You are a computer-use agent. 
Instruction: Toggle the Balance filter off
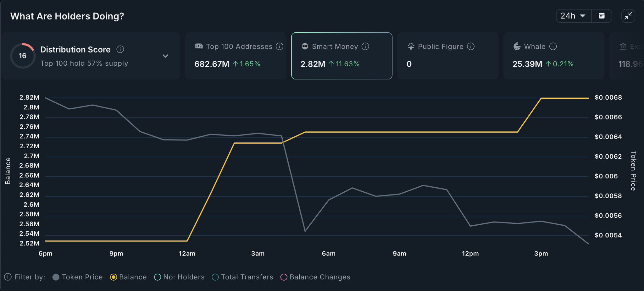pyautogui.click(x=114, y=277)
